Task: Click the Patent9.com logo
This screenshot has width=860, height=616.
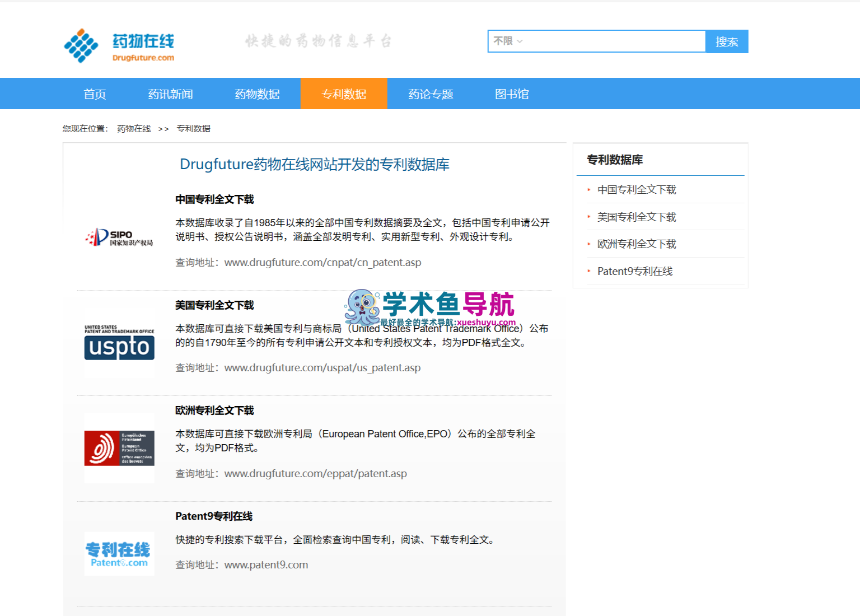Action: point(119,554)
